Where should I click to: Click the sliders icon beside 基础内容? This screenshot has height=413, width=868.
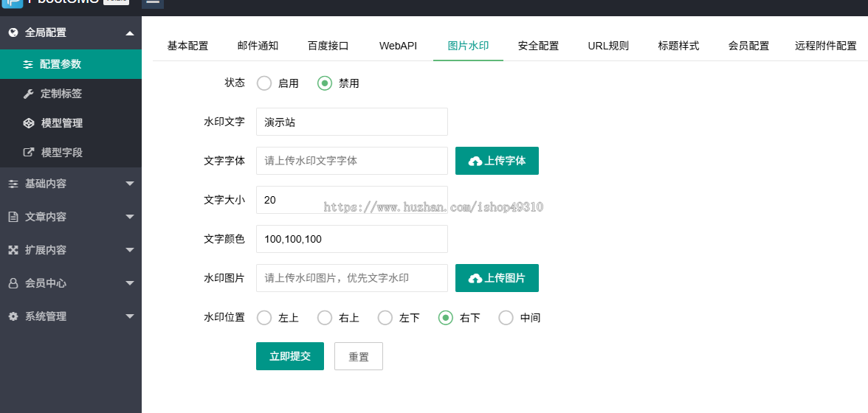(x=14, y=184)
